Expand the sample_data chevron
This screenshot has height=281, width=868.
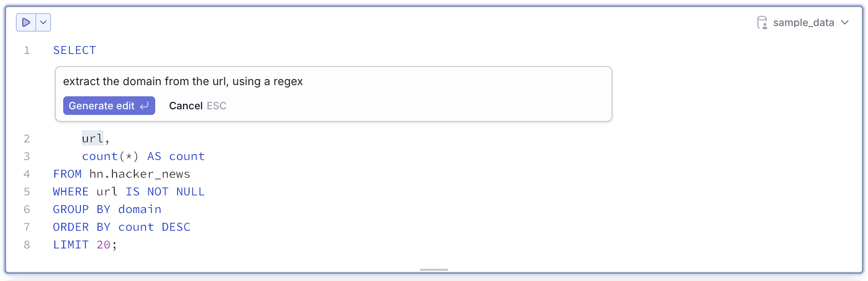pyautogui.click(x=845, y=22)
